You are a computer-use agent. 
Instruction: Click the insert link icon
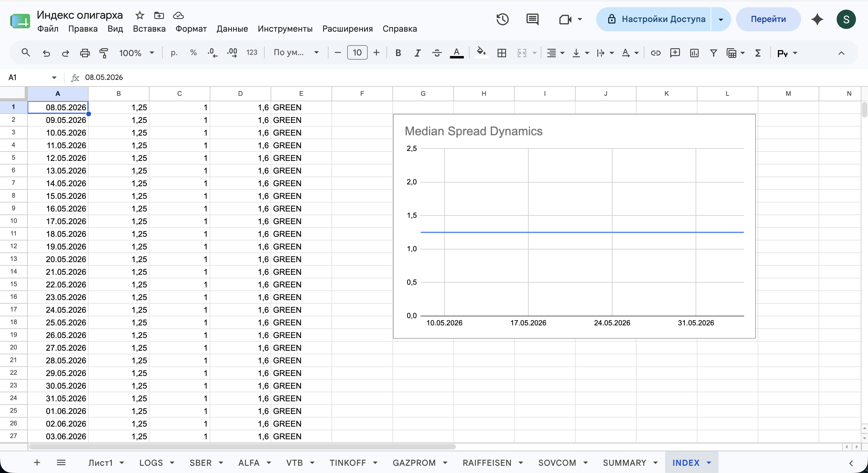tap(656, 52)
